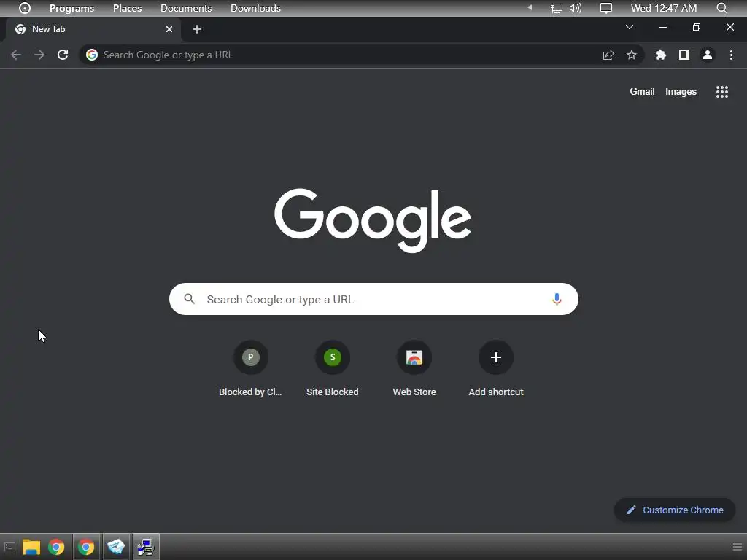The width and height of the screenshot is (747, 560).
Task: Open the blue notepad app in the taskbar
Action: pyautogui.click(x=116, y=547)
